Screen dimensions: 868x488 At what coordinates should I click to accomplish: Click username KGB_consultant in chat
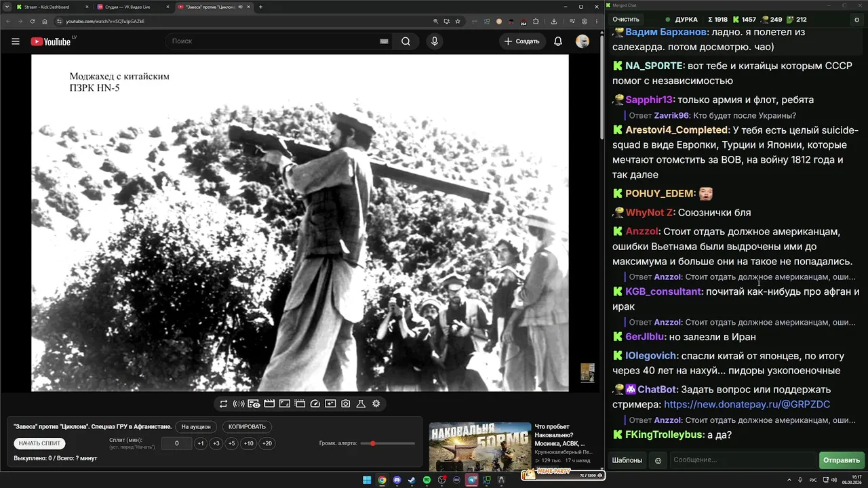[x=663, y=291]
